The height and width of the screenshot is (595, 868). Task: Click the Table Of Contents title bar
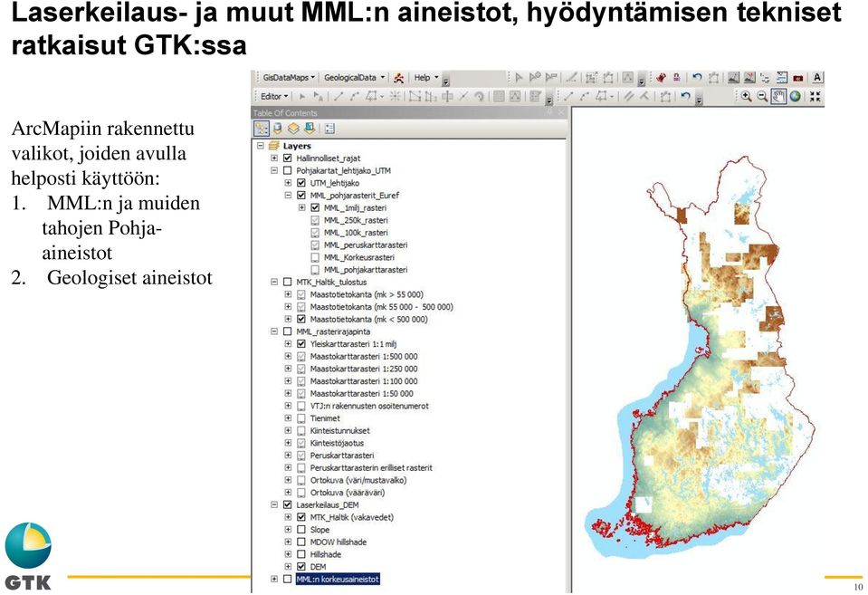(410, 112)
